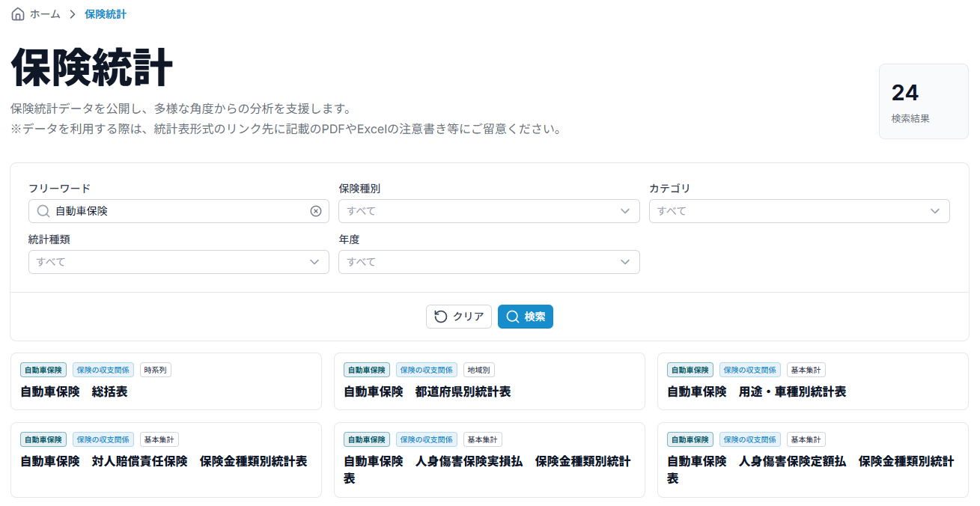Open the カテゴリ dropdown

coord(800,211)
